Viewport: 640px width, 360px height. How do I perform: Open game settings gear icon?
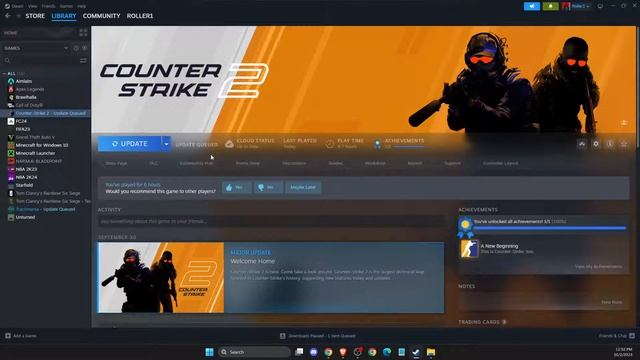click(x=596, y=144)
